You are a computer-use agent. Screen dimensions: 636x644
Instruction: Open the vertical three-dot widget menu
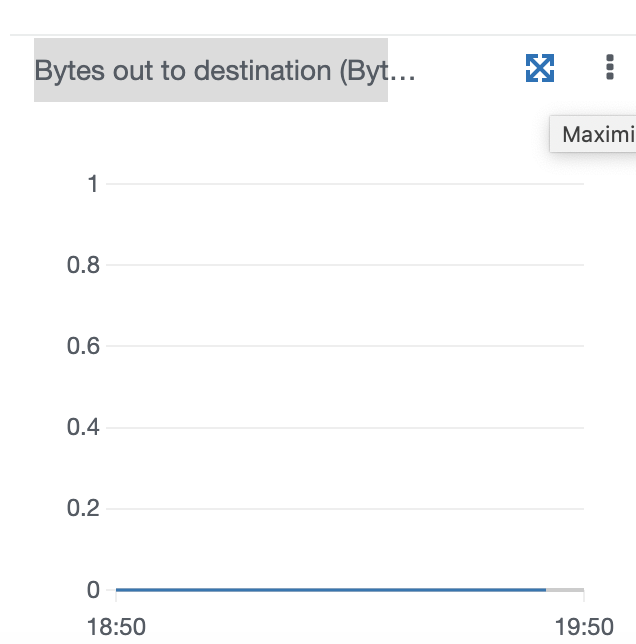(x=610, y=67)
